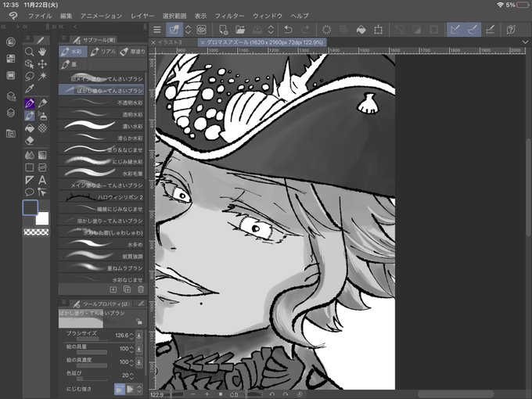Select the Pen tool with purple background
The height and width of the screenshot is (399, 532).
click(x=30, y=103)
